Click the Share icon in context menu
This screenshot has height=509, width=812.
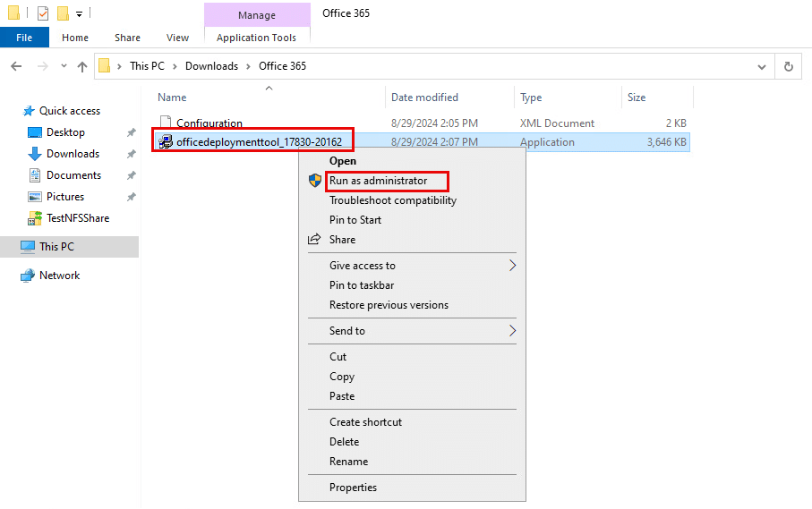(x=314, y=240)
